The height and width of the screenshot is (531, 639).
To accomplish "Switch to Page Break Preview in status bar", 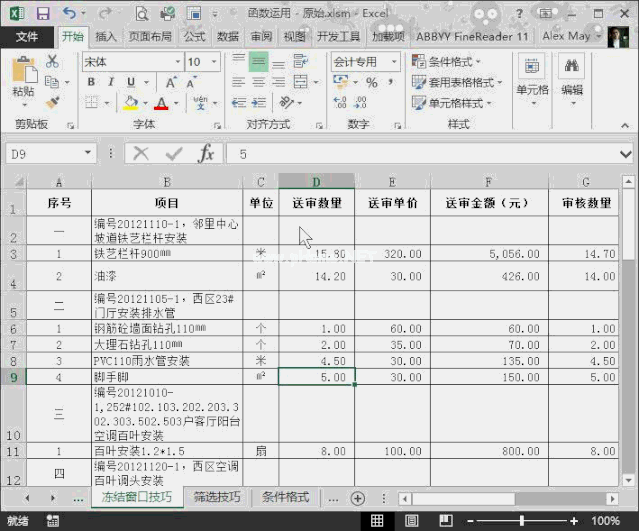I will pos(446,520).
